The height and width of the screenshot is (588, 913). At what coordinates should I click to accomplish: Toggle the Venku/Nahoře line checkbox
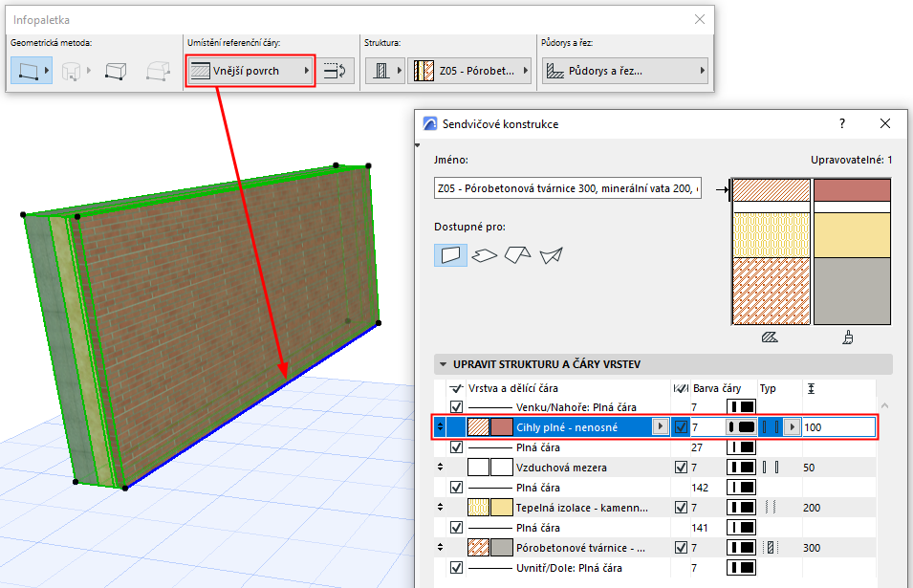pos(457,407)
